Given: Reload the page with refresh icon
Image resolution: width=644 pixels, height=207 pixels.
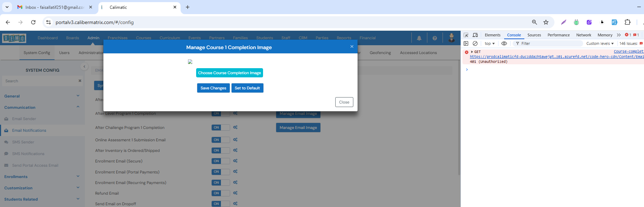Looking at the screenshot, I should click(33, 22).
